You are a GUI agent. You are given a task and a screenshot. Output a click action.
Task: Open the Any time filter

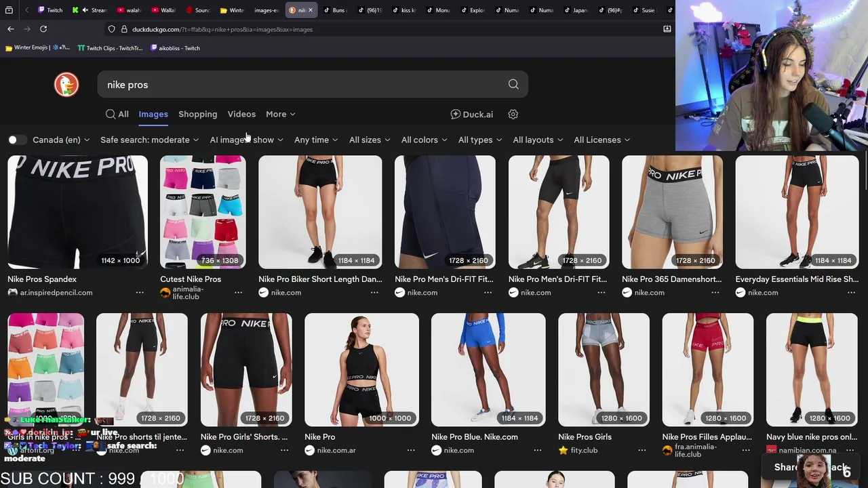click(316, 140)
